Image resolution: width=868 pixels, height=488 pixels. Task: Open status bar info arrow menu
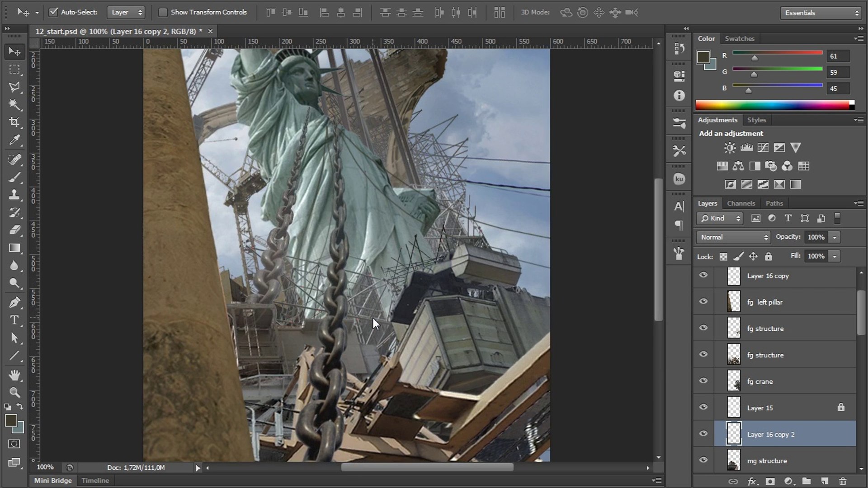(x=198, y=468)
